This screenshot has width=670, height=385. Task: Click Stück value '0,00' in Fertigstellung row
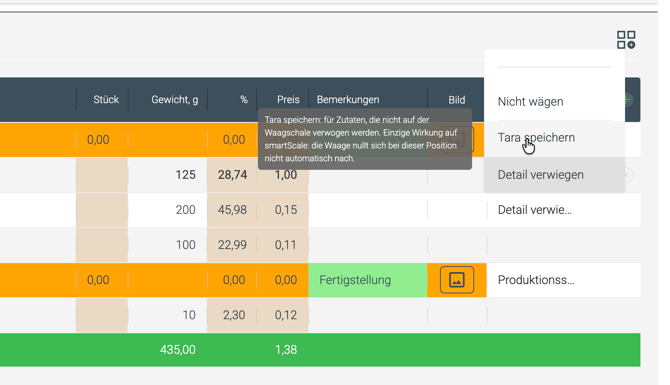pyautogui.click(x=98, y=280)
